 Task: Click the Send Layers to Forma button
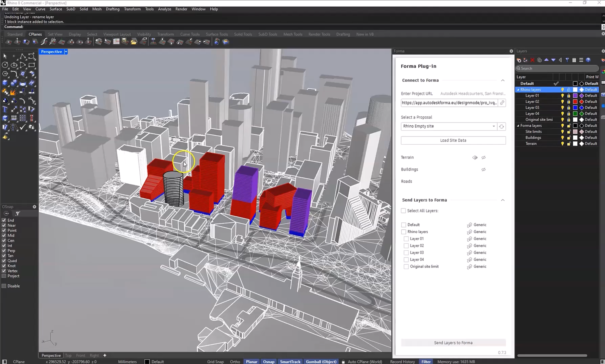tap(453, 343)
